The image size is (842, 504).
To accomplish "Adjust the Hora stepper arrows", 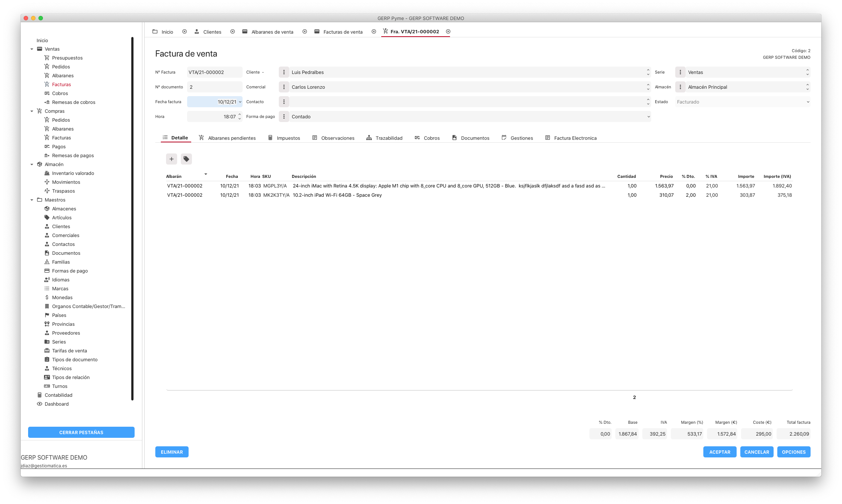I will point(240,116).
